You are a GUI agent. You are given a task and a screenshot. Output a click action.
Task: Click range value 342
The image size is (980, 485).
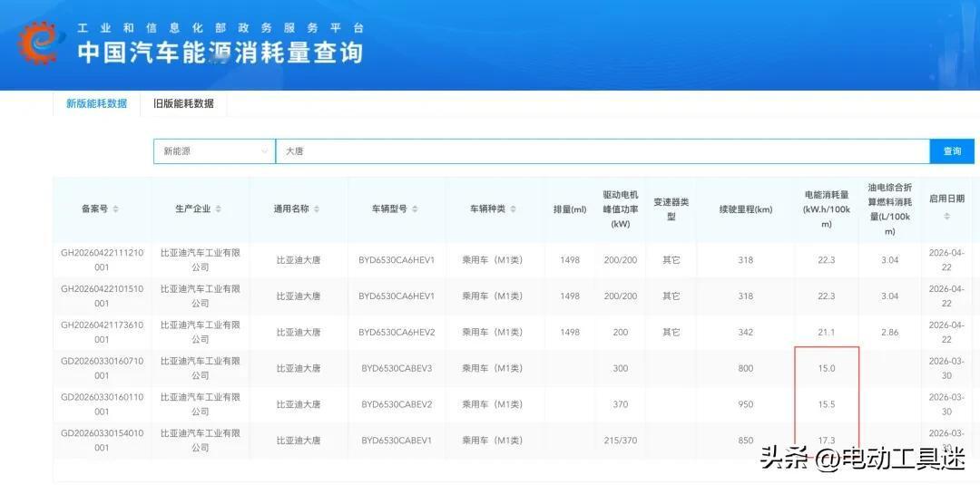click(746, 332)
